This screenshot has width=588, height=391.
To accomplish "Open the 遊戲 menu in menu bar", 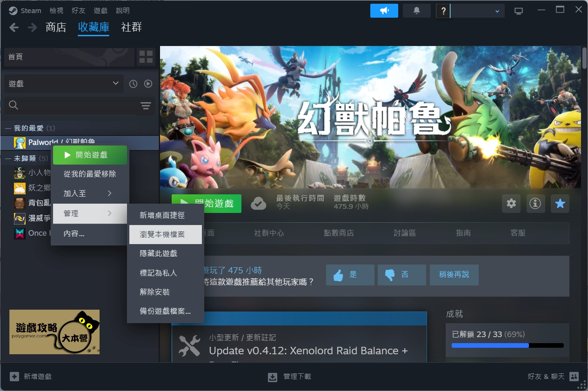I will (x=100, y=10).
